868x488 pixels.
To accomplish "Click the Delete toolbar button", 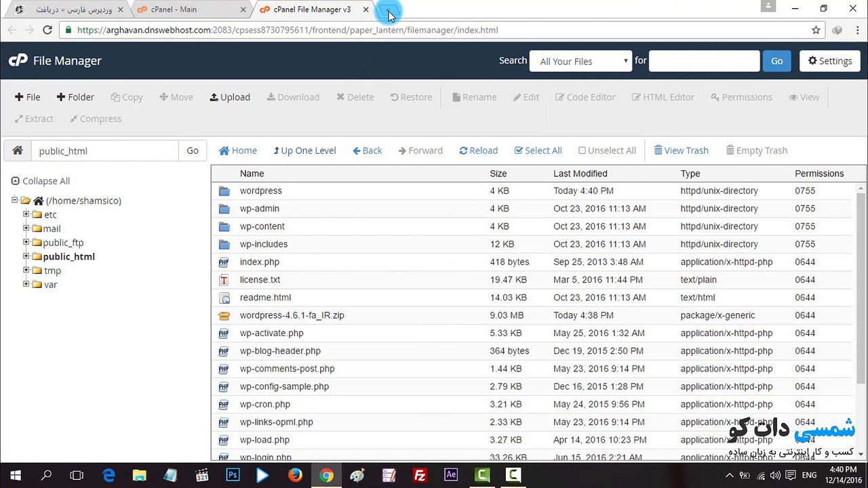I will tap(355, 97).
